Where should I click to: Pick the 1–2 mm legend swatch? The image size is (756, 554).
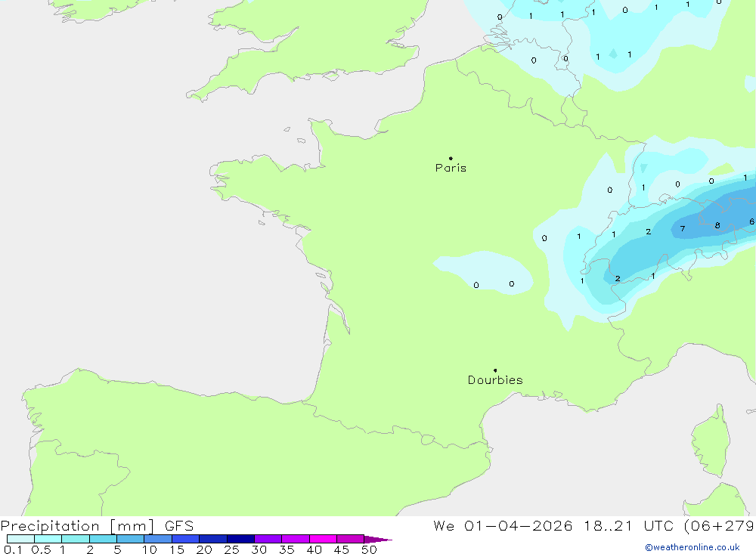click(x=76, y=539)
